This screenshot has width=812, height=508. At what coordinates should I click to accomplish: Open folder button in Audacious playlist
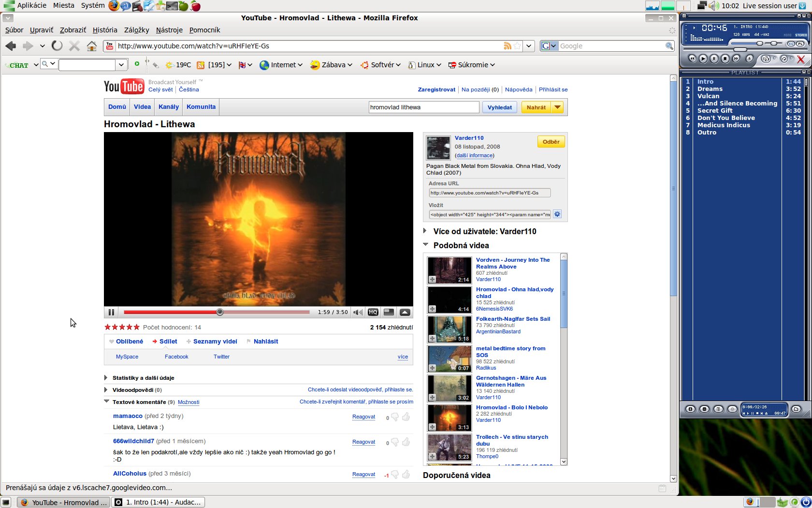coord(796,409)
